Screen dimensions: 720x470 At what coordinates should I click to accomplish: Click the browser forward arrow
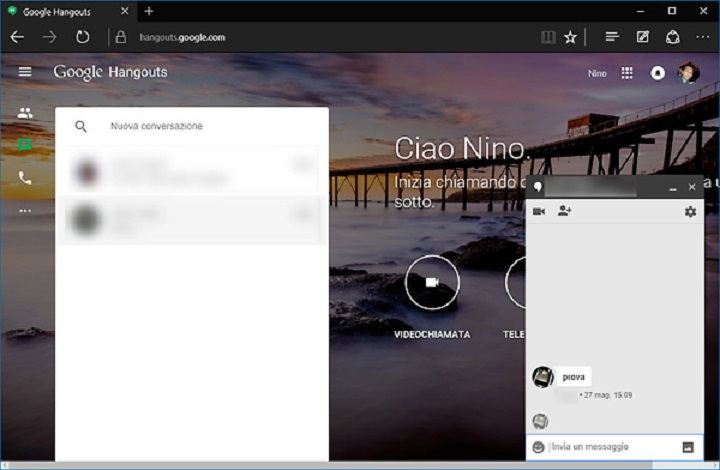point(50,37)
